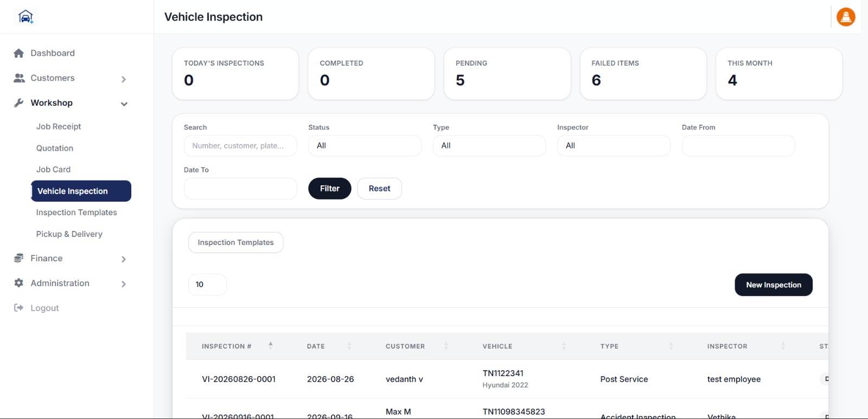Click vehicle plate TN1122341
Viewport: 868px width, 419px height.
point(503,373)
